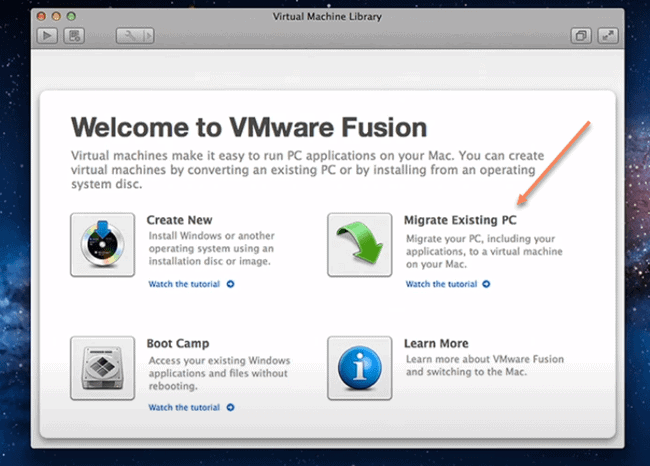Viewport: 650px width, 466px height.
Task: Click arrow icon beside Boot Camp tutorial link
Action: (x=230, y=408)
